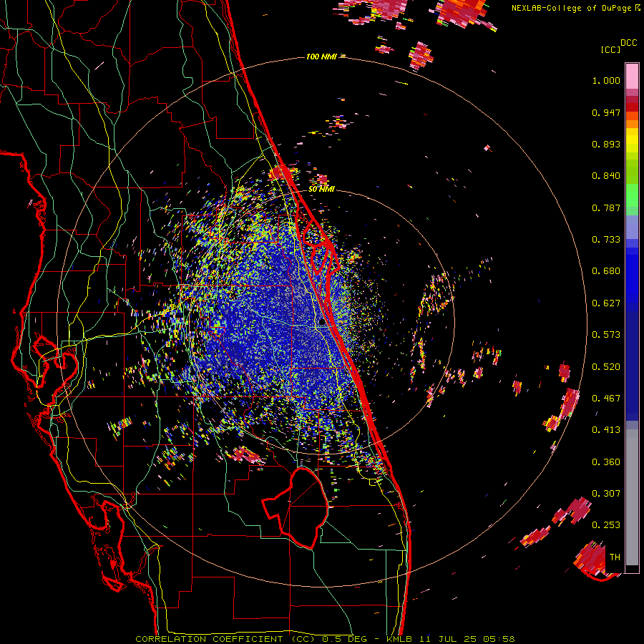Image resolution: width=644 pixels, height=644 pixels.
Task: Click the 0.520 value on the color scale
Action: (606, 367)
